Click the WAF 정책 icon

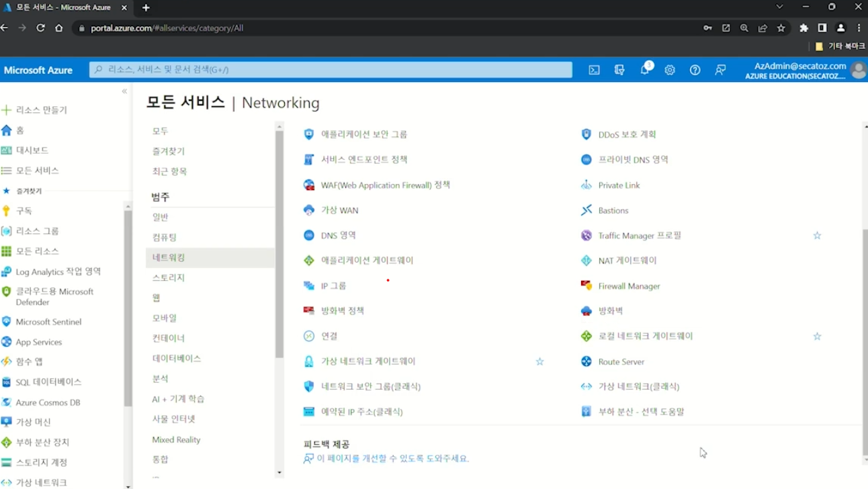(309, 185)
